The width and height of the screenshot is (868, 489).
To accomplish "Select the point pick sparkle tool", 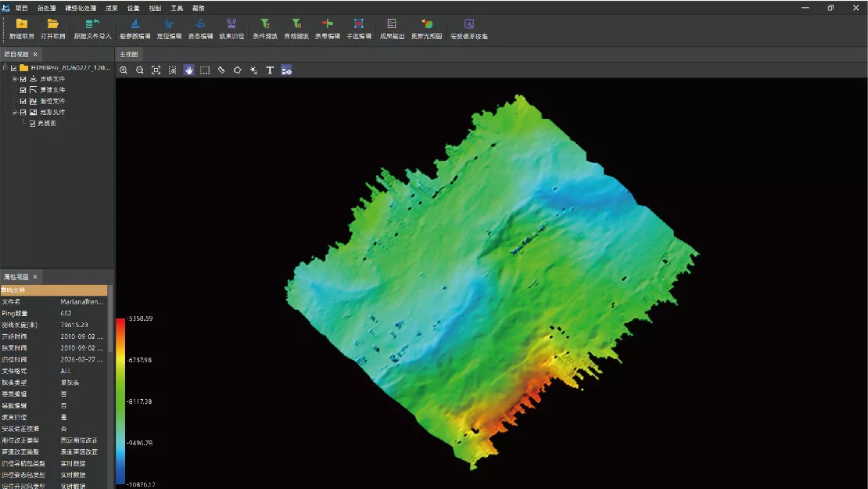I will pos(253,70).
